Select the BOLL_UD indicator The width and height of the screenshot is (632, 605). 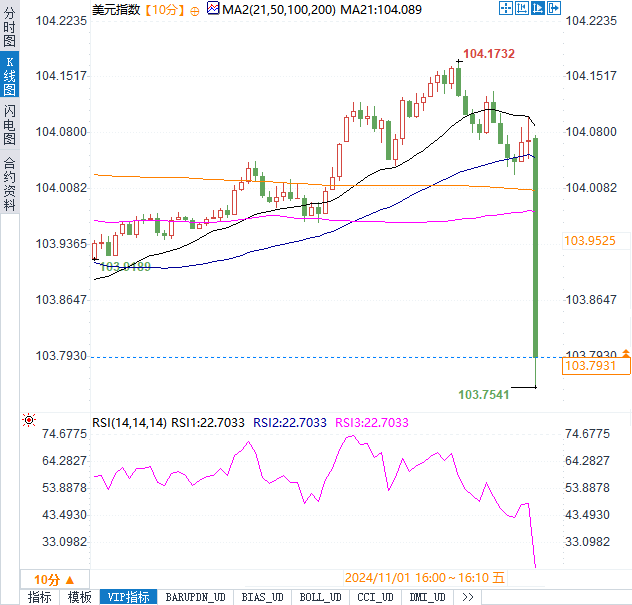click(x=320, y=597)
